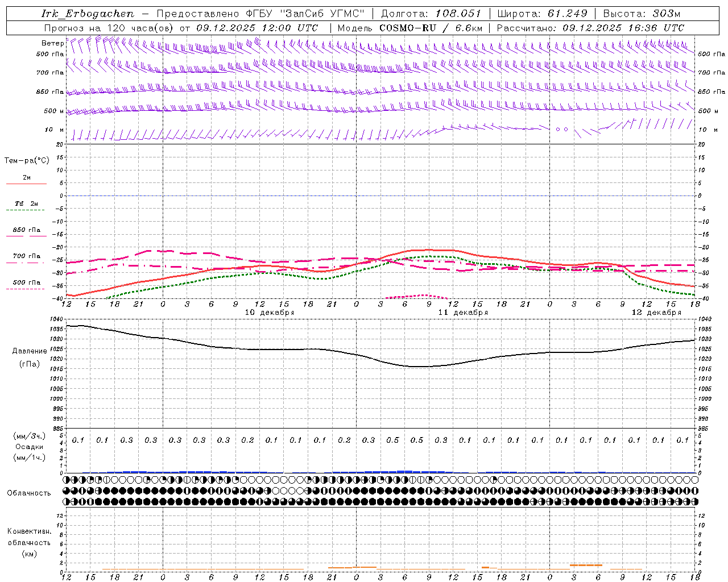This screenshot has width=728, height=582.
Task: Click the longitude value Долгота: 108.051
Action: click(431, 14)
